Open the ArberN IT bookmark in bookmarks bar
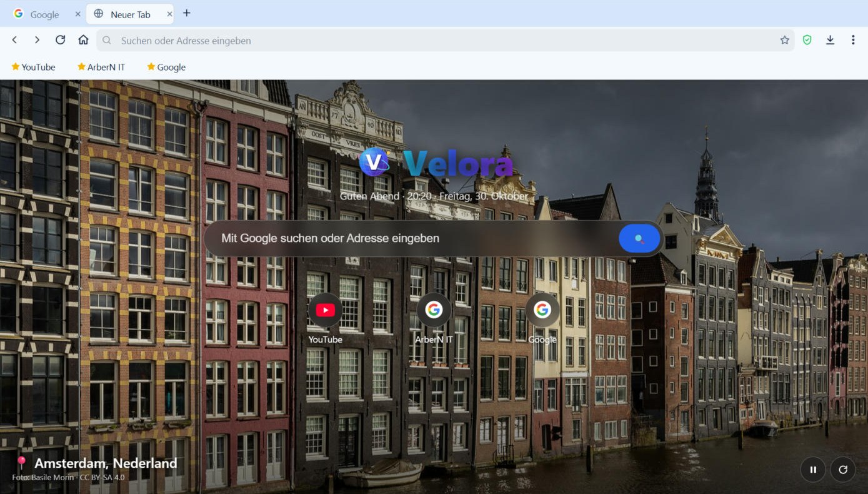This screenshot has width=868, height=494. click(101, 67)
